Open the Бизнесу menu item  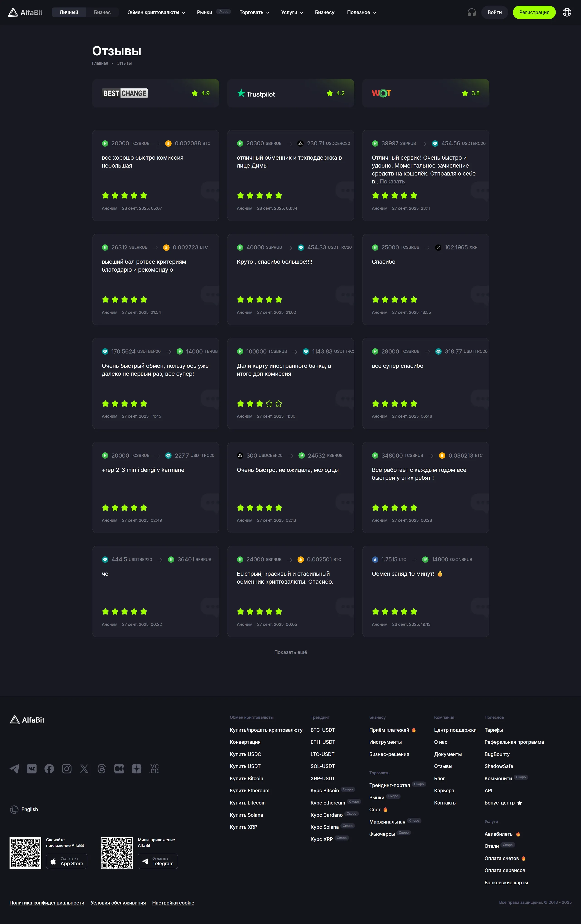(x=325, y=12)
